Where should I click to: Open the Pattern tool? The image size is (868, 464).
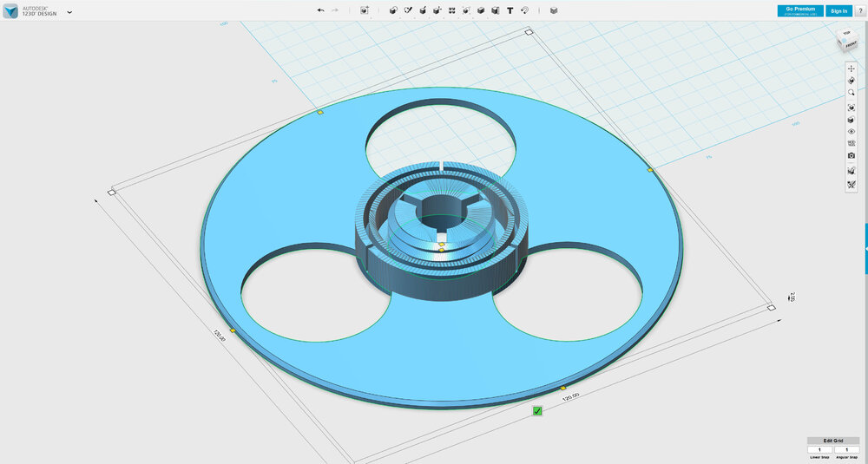pos(452,10)
